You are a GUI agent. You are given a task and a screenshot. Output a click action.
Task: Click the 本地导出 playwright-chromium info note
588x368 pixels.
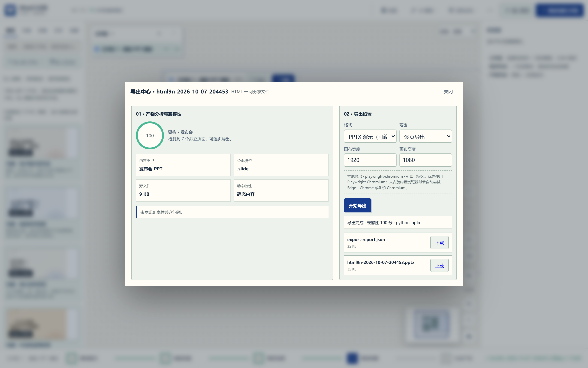(x=398, y=182)
